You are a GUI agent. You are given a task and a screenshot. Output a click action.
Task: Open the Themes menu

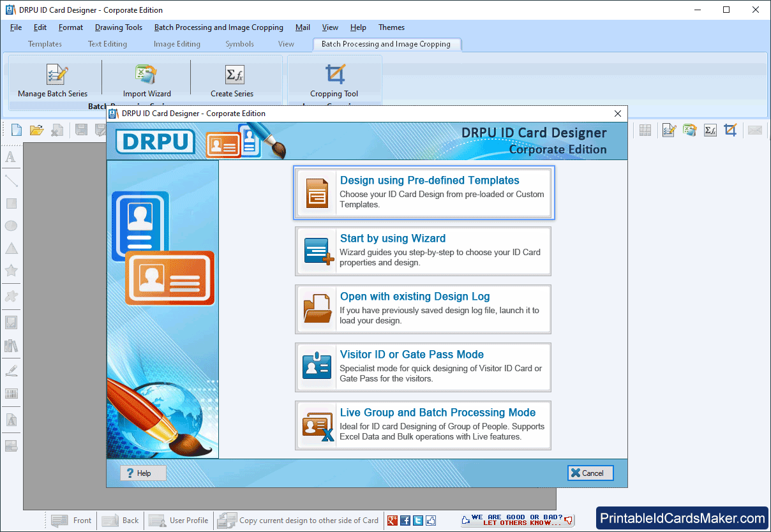pyautogui.click(x=392, y=27)
